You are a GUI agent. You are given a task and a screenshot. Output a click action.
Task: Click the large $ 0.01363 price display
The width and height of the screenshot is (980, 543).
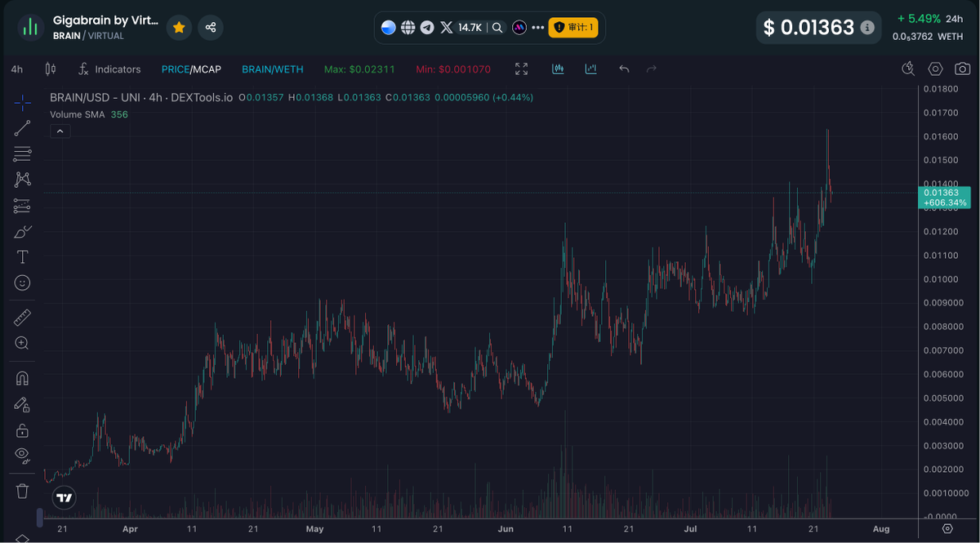(x=808, y=28)
